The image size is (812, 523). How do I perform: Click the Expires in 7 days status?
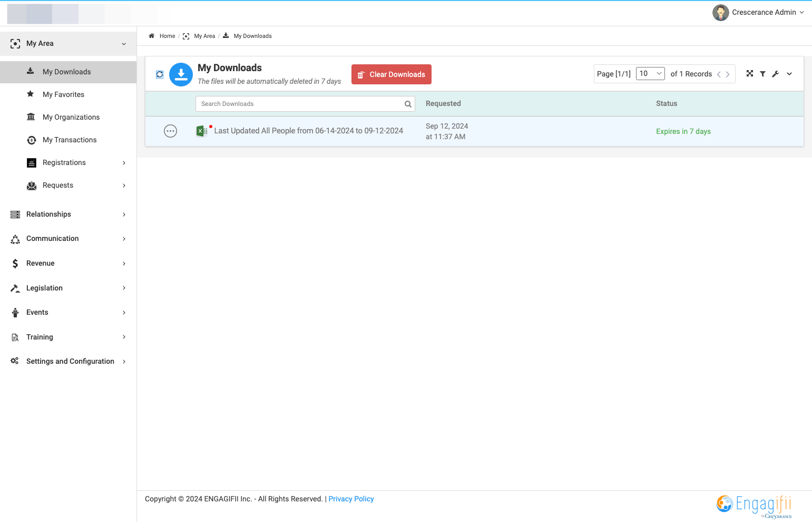click(683, 131)
